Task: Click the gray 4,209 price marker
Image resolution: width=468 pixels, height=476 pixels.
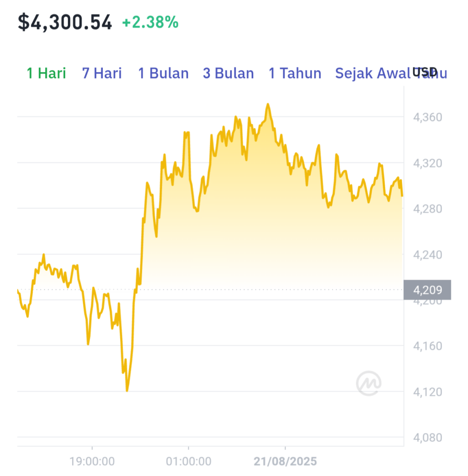Action: pos(427,290)
